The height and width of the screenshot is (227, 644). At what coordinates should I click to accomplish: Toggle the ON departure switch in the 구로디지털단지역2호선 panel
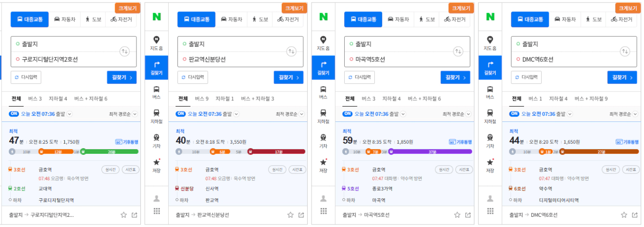(14, 114)
